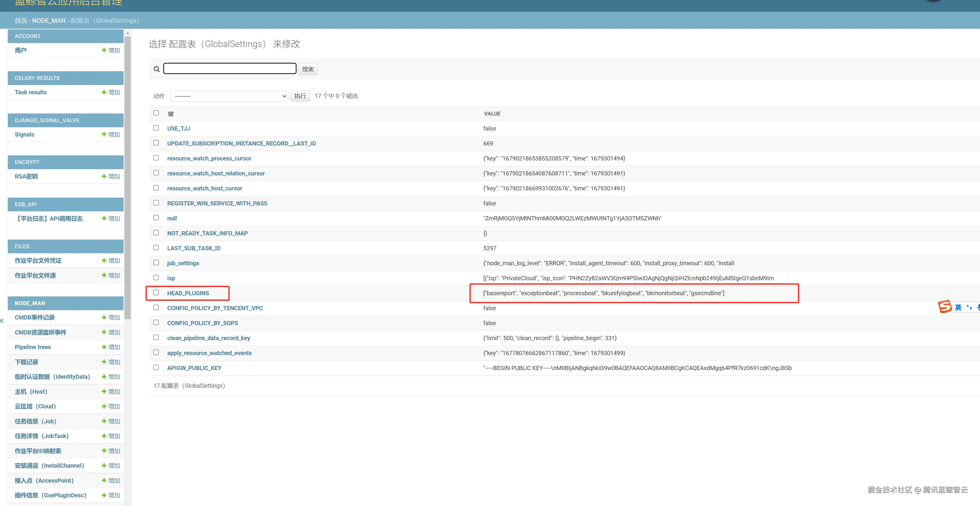The image size is (980, 506).
Task: Click the plus icon next to RSA密钥
Action: click(x=104, y=176)
